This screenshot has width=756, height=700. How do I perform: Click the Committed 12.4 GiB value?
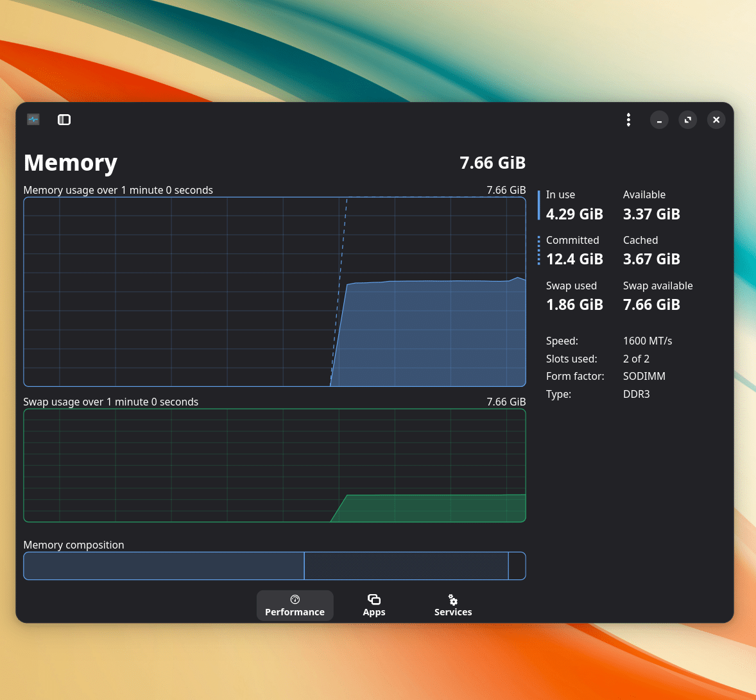click(574, 259)
